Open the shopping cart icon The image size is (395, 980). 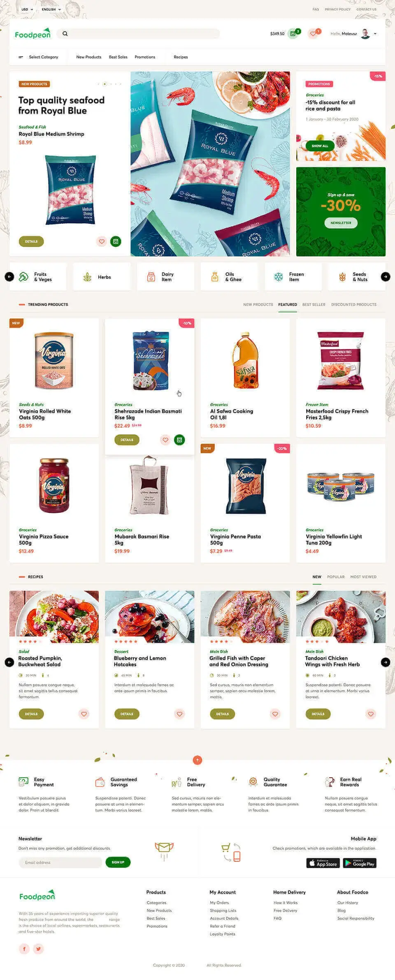click(293, 34)
